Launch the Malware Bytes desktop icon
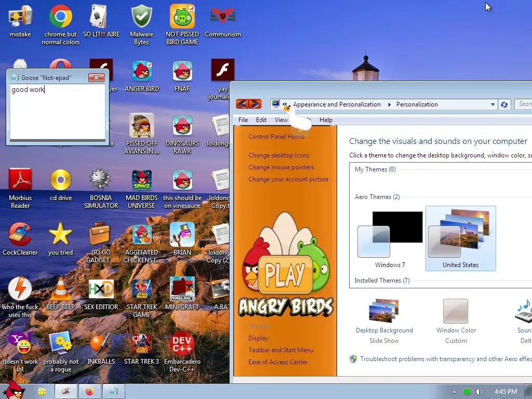Viewport: 532px width, 399px height. point(141,24)
